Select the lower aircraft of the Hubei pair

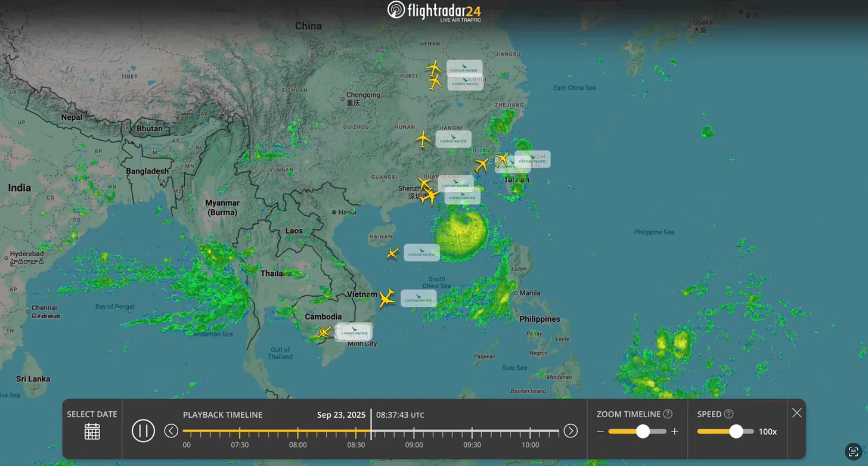(x=435, y=82)
